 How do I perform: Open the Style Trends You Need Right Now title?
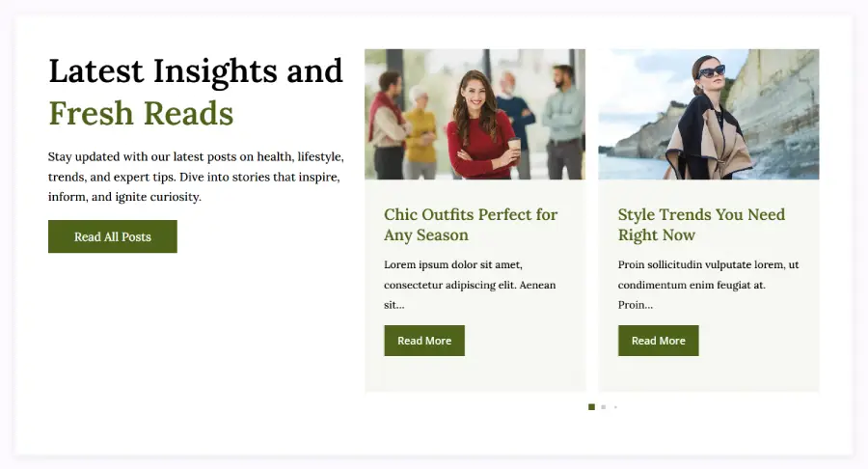click(x=701, y=224)
